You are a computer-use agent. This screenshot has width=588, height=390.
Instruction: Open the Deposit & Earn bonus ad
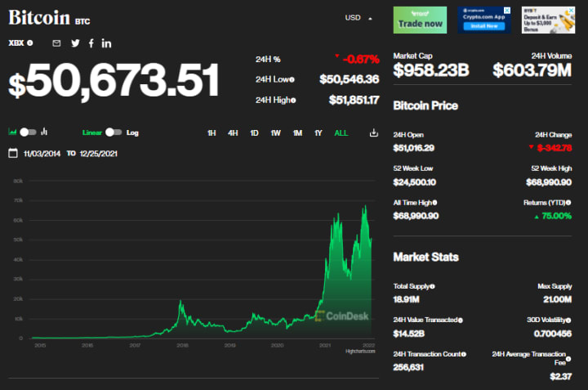pos(548,20)
